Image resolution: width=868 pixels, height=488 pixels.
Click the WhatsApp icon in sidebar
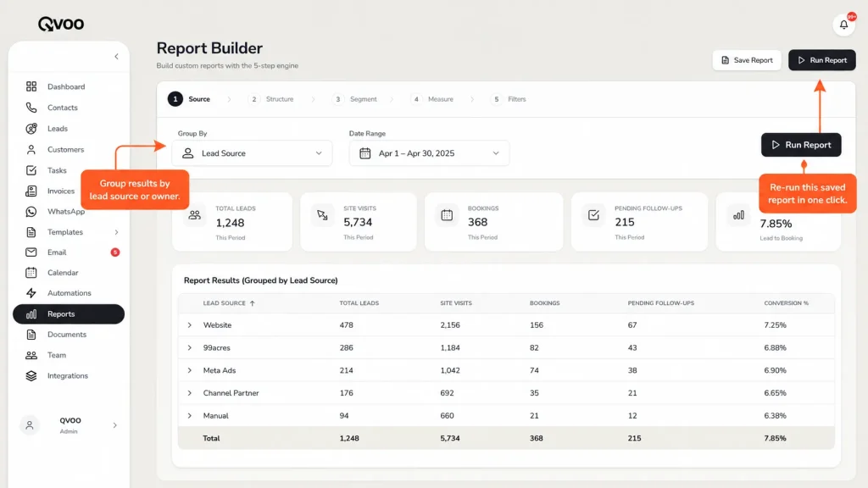pyautogui.click(x=31, y=211)
